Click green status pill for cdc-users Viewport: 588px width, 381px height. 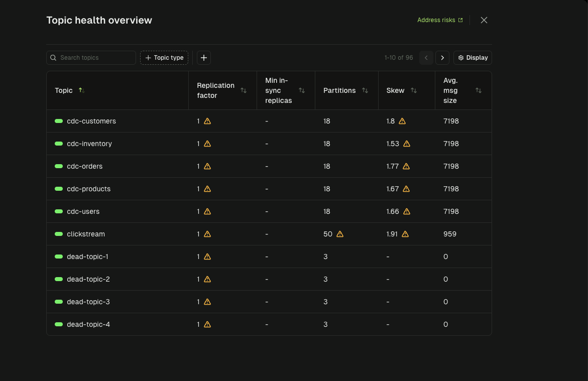point(59,211)
